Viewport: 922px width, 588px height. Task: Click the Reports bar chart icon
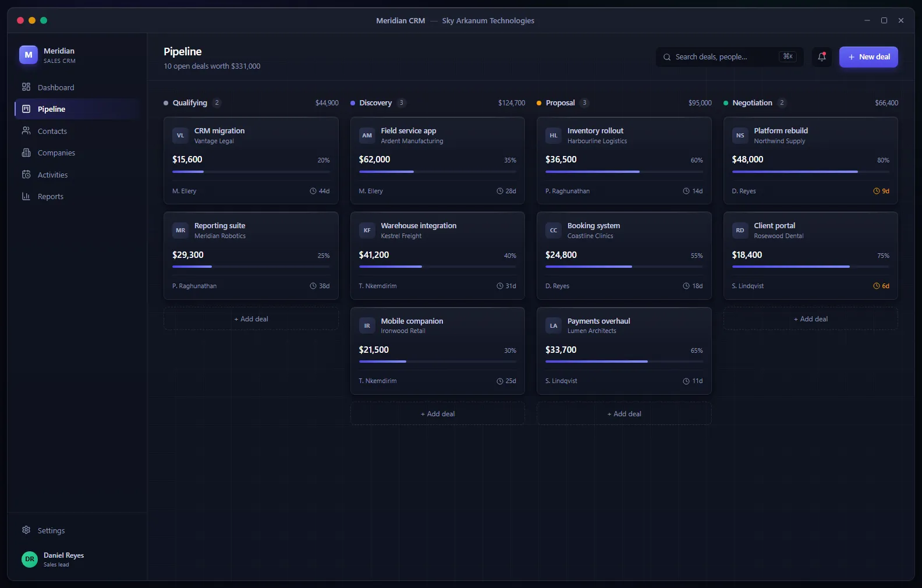coord(26,196)
